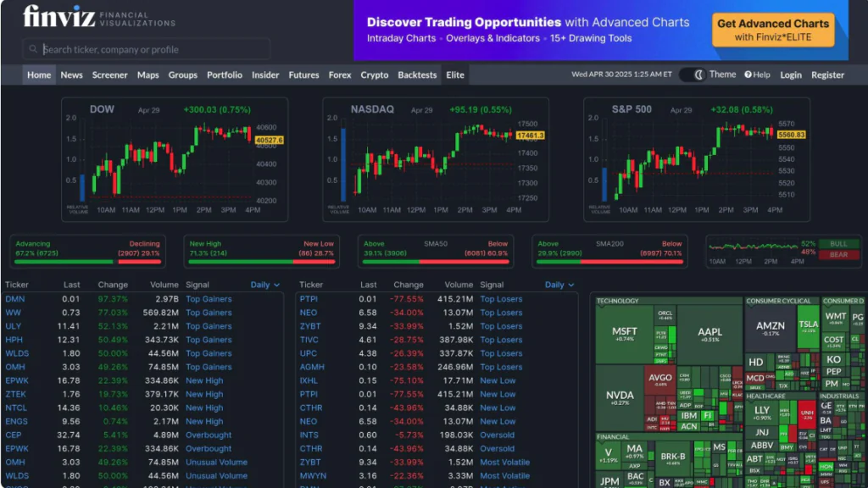Open the ZYBT ticker in Top Losers row

coord(310,326)
